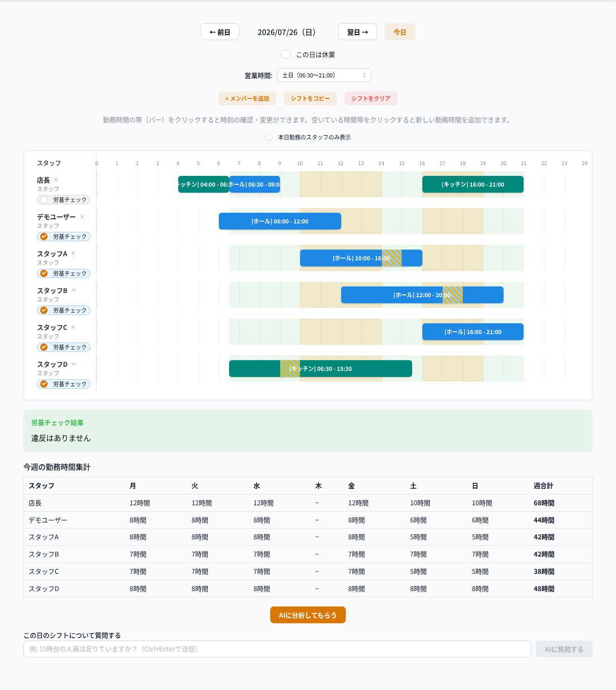This screenshot has height=690, width=616.
Task: Remove 店長 with the red x icon
Action: pos(56,180)
